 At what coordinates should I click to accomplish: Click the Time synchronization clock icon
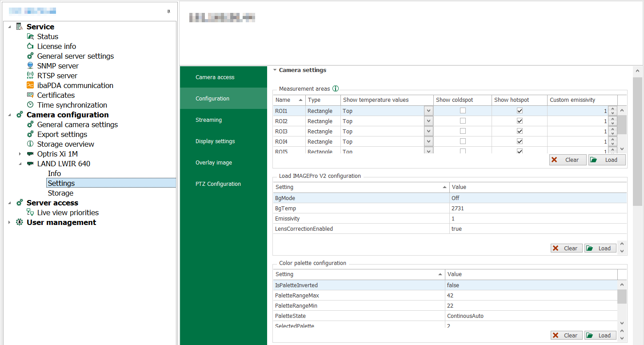click(x=30, y=105)
